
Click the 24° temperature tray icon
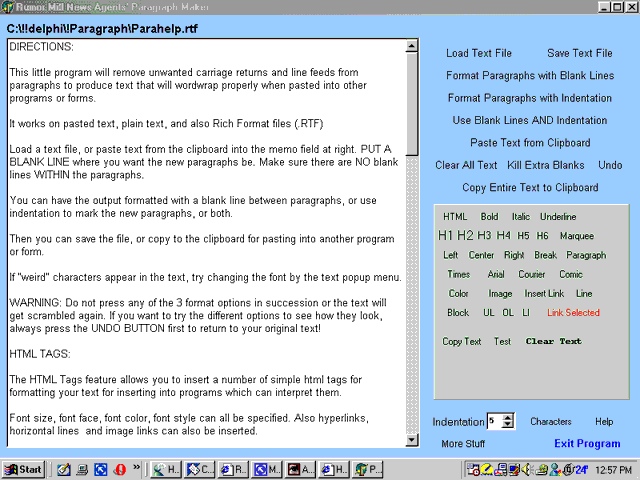582,470
